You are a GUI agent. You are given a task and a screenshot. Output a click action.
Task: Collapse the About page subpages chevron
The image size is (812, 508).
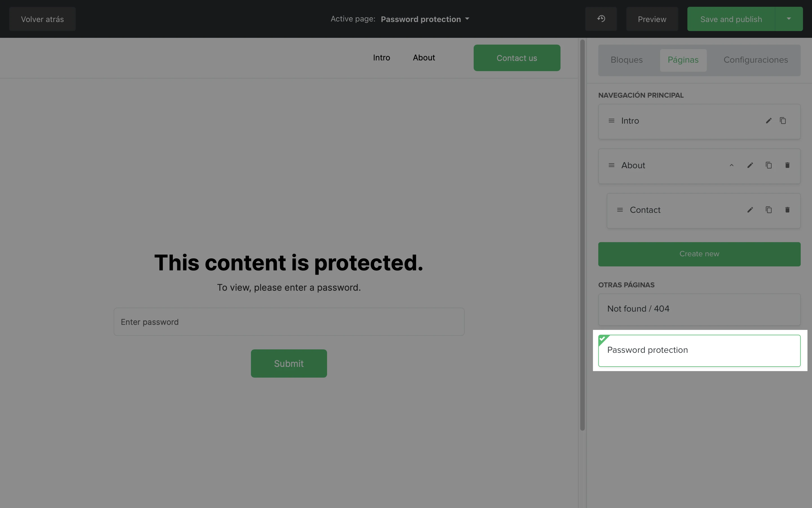point(731,165)
